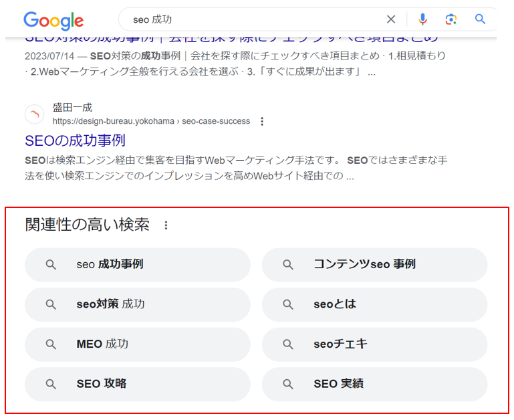Click the design-bureau.yokohama URL text
Screen dimensions: 514x420
pyautogui.click(x=151, y=121)
